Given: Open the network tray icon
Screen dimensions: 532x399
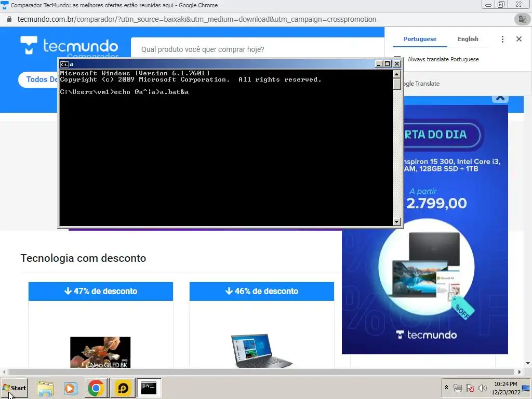Looking at the screenshot, I should click(x=457, y=388).
